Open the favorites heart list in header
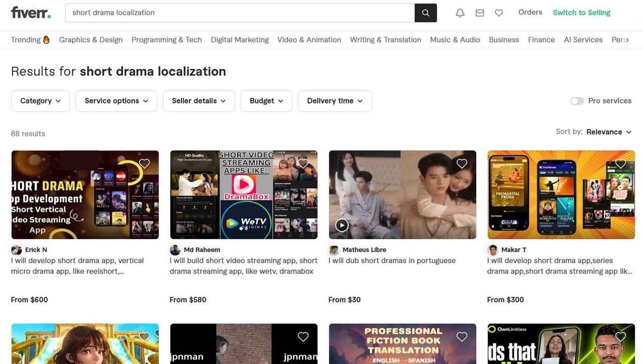 tap(499, 13)
